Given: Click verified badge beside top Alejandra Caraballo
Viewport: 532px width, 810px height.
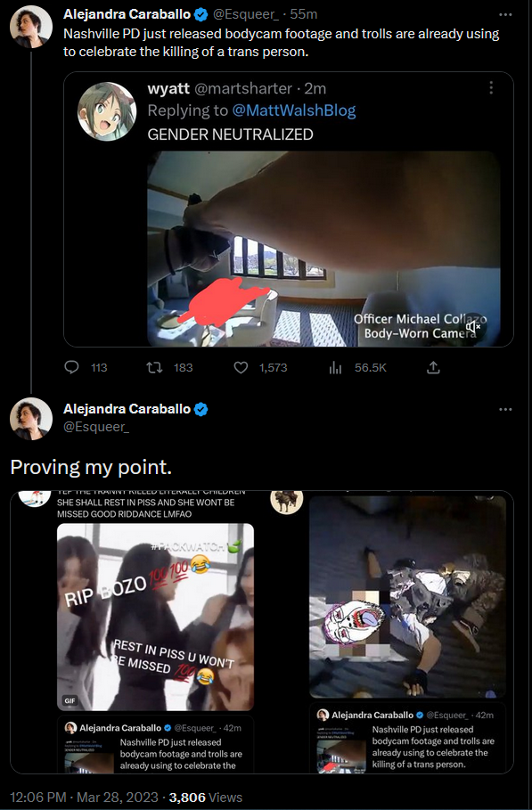Looking at the screenshot, I should point(201,14).
